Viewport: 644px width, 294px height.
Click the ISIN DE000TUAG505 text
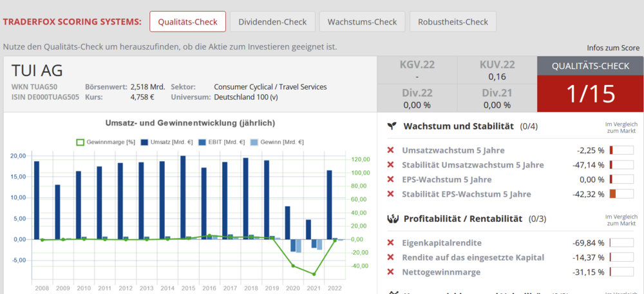click(x=45, y=97)
